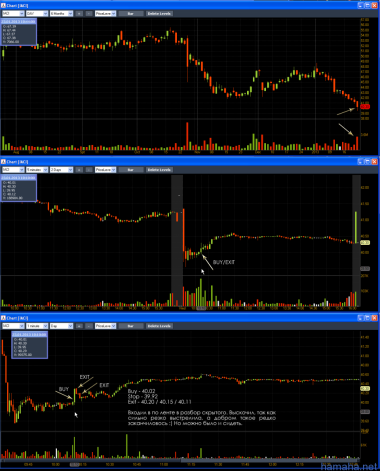Click the minus button in bottom chart toolbar
This screenshot has width=380, height=471.
(x=89, y=326)
